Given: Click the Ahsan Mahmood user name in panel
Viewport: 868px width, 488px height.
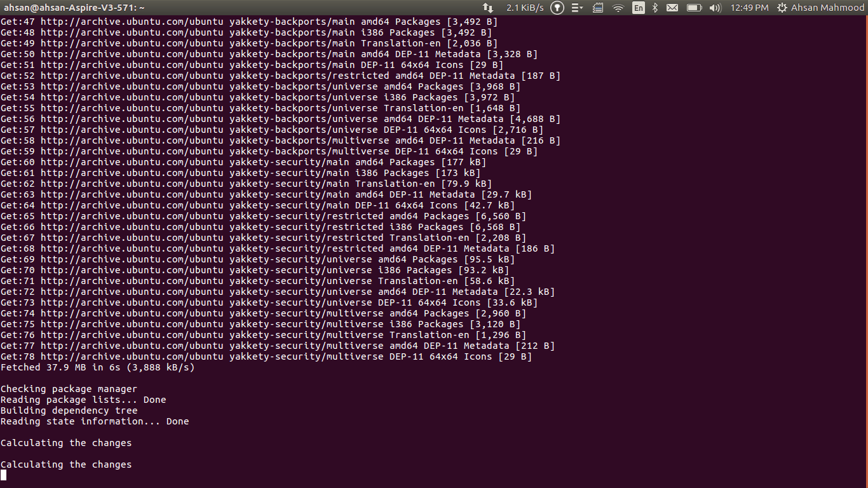Looking at the screenshot, I should point(827,8).
